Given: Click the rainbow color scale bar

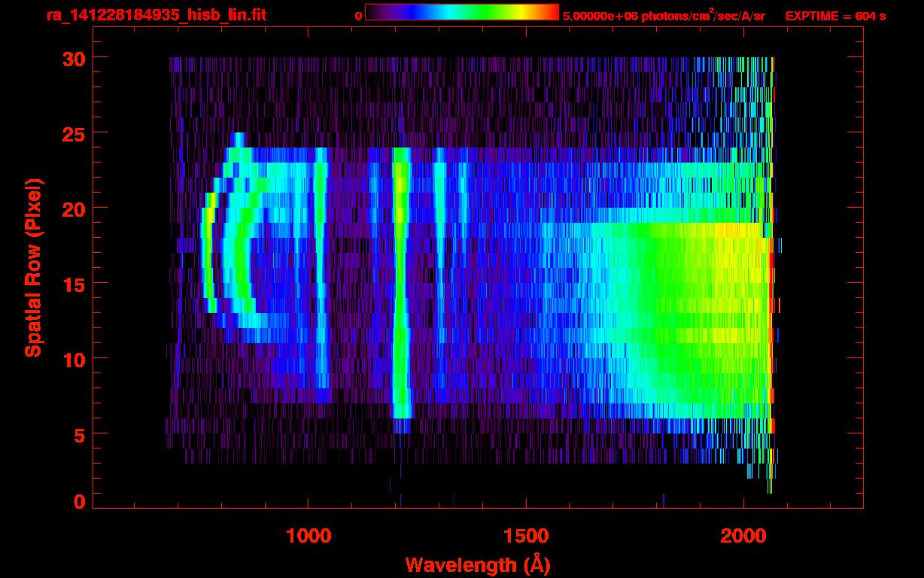Looking at the screenshot, I should pyautogui.click(x=462, y=12).
